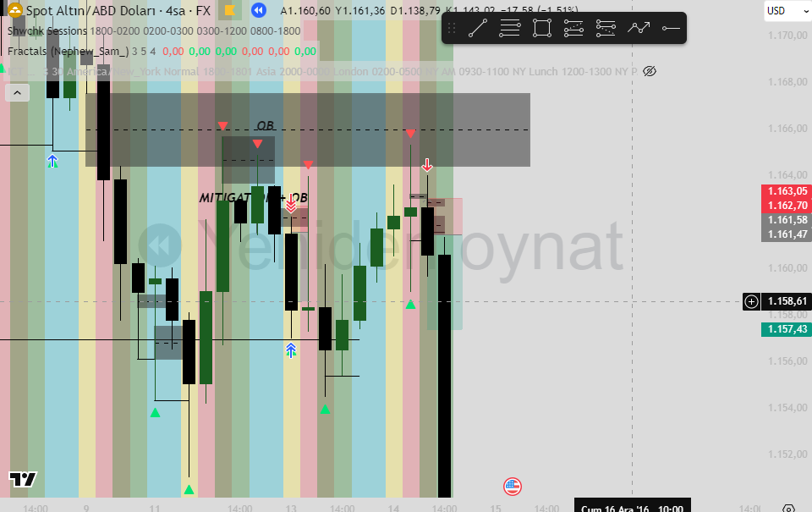Click the '0800-1800' session value

pos(276,31)
